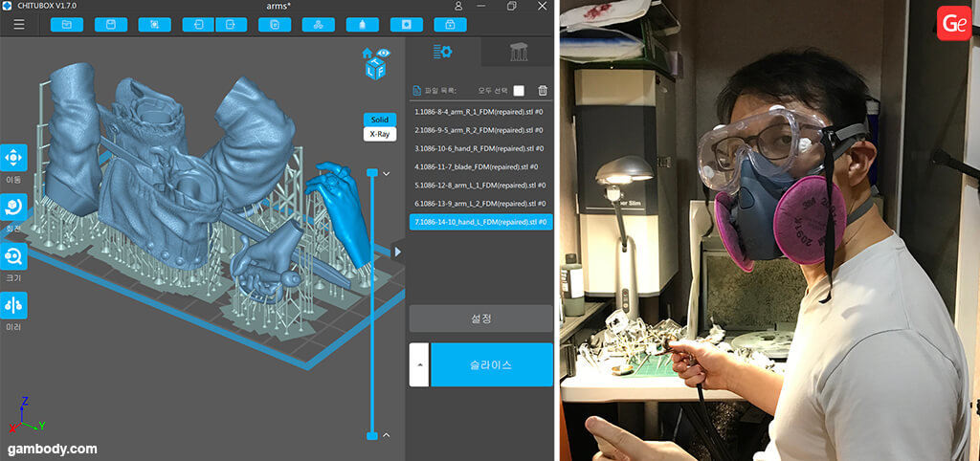Click the Save project toolbar icon
Screen dimensions: 980x461
point(110,24)
